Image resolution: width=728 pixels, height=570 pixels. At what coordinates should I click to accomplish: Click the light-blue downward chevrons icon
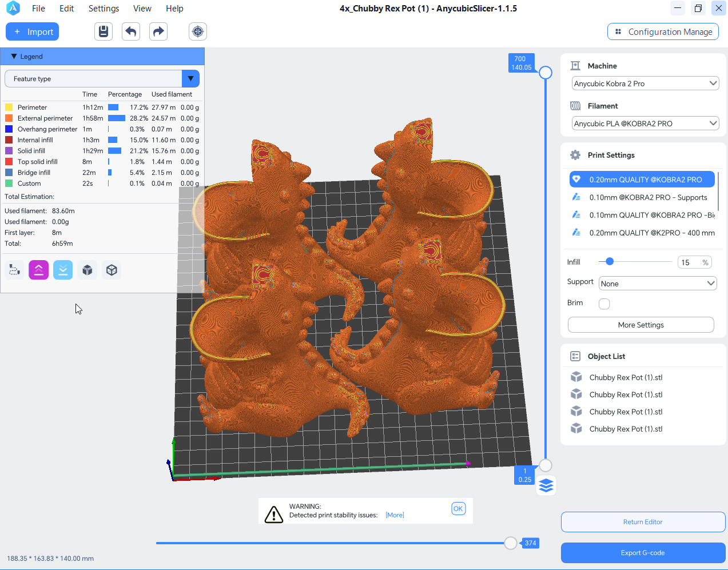click(63, 270)
